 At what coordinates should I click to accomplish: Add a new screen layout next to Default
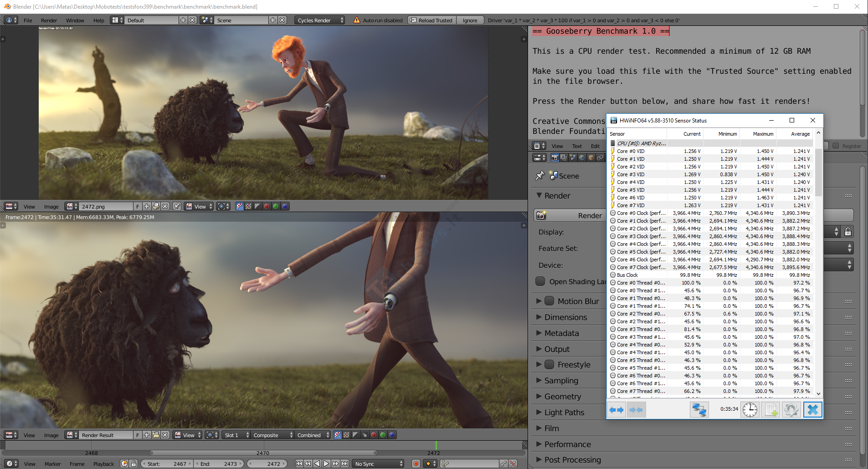click(183, 20)
